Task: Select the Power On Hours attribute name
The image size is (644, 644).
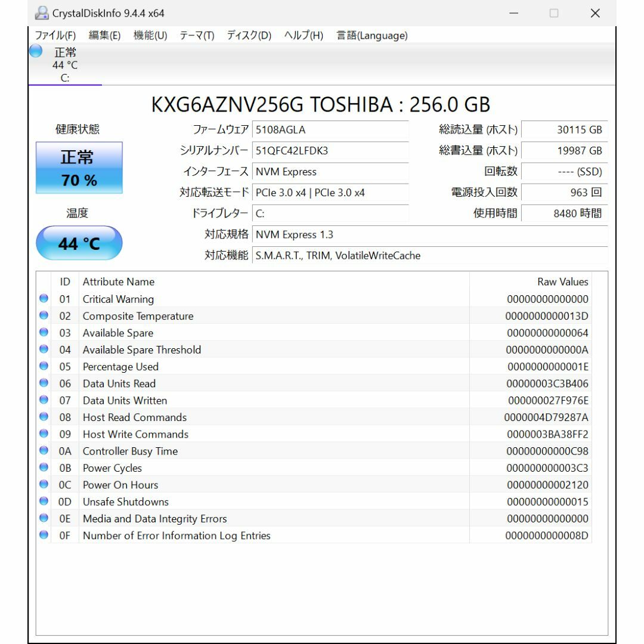Action: (x=120, y=485)
